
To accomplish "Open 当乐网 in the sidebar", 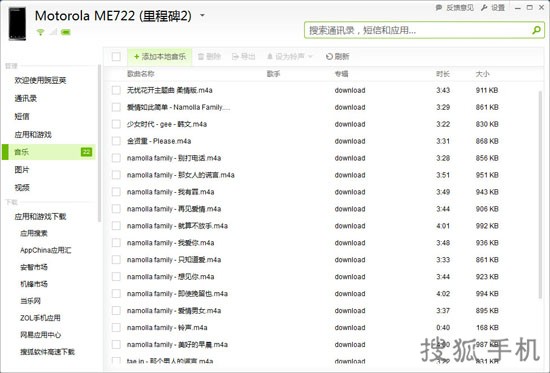I will 30,301.
